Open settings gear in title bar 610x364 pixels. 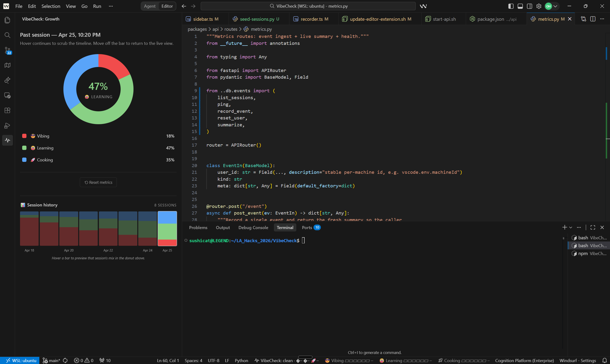539,6
